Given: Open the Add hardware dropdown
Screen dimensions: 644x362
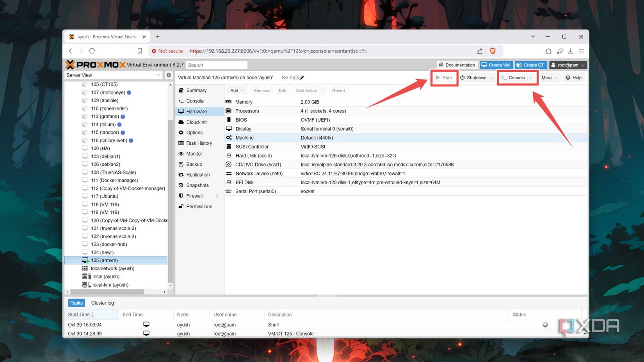Looking at the screenshot, I should (237, 90).
